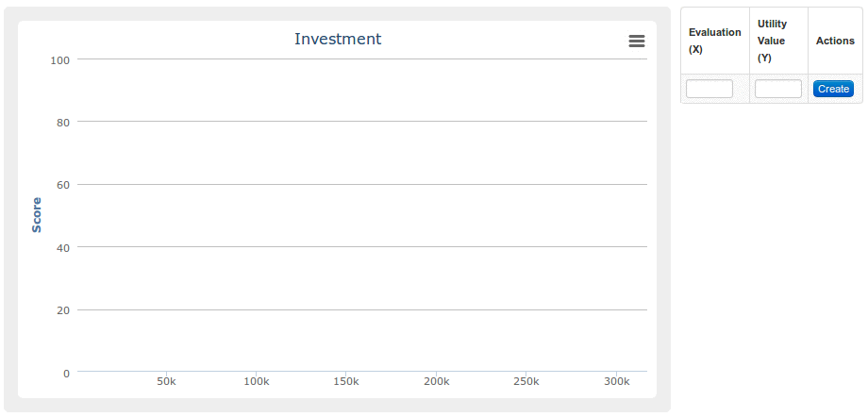Click the 60 value on the Score axis
This screenshot has width=868, height=417.
click(x=63, y=185)
